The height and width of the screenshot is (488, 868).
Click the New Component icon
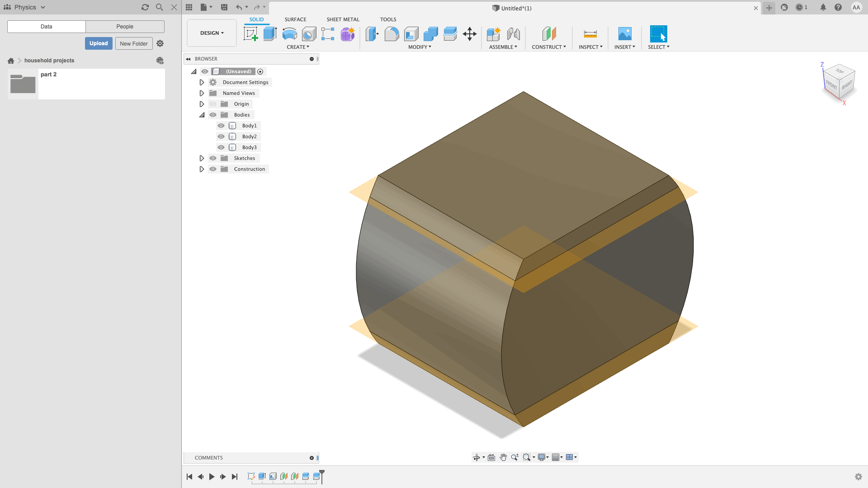coord(494,34)
